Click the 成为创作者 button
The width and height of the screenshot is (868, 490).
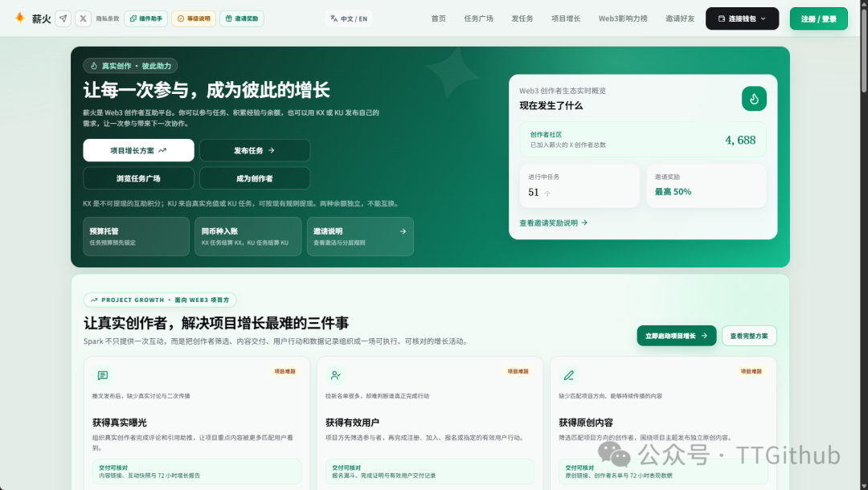coord(255,178)
